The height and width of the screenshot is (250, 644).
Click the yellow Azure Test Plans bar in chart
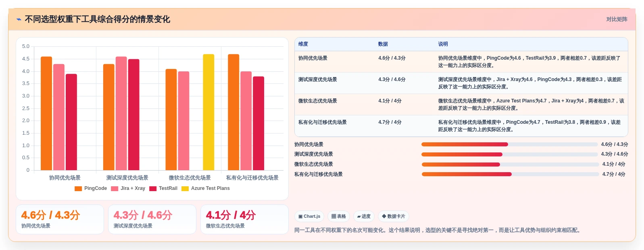(x=208, y=112)
